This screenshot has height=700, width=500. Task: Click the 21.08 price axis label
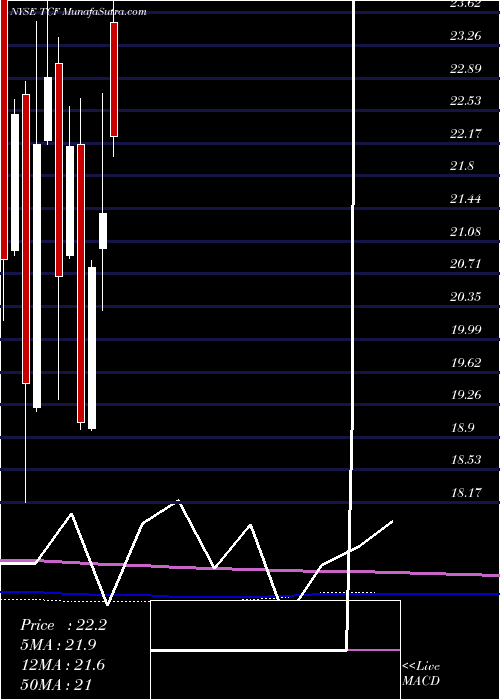tap(466, 231)
